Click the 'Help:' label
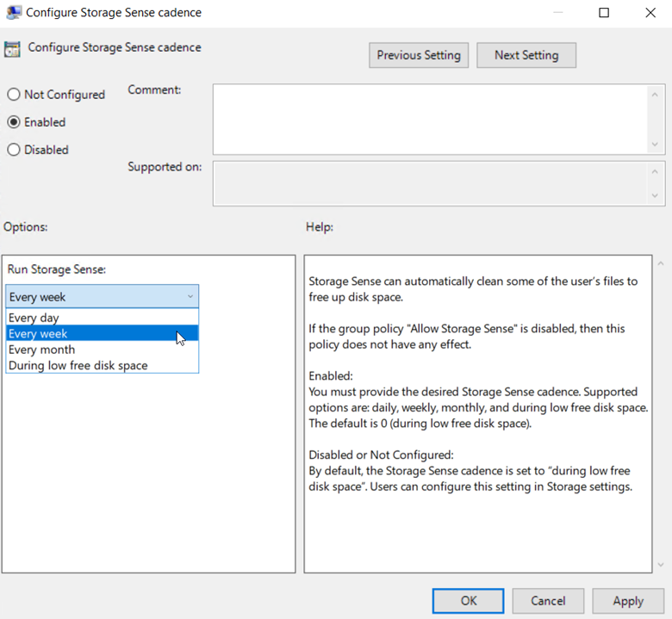The height and width of the screenshot is (619, 672). pyautogui.click(x=320, y=227)
